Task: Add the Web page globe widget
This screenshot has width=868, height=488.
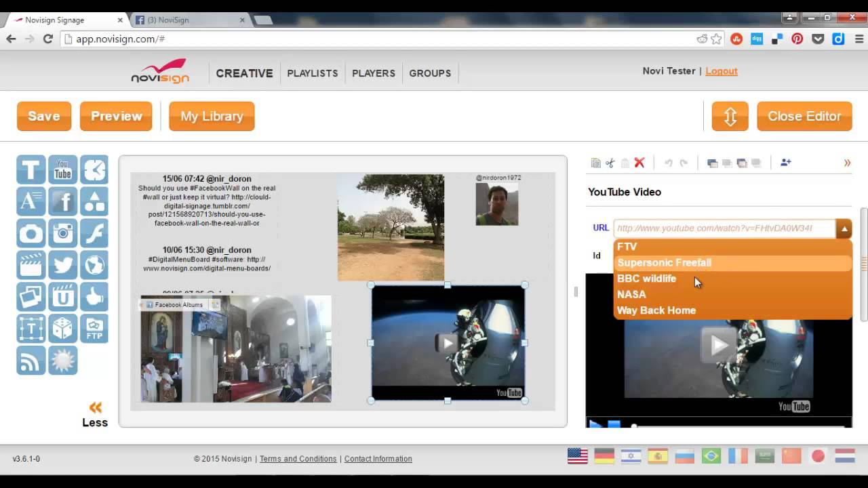Action: [94, 265]
